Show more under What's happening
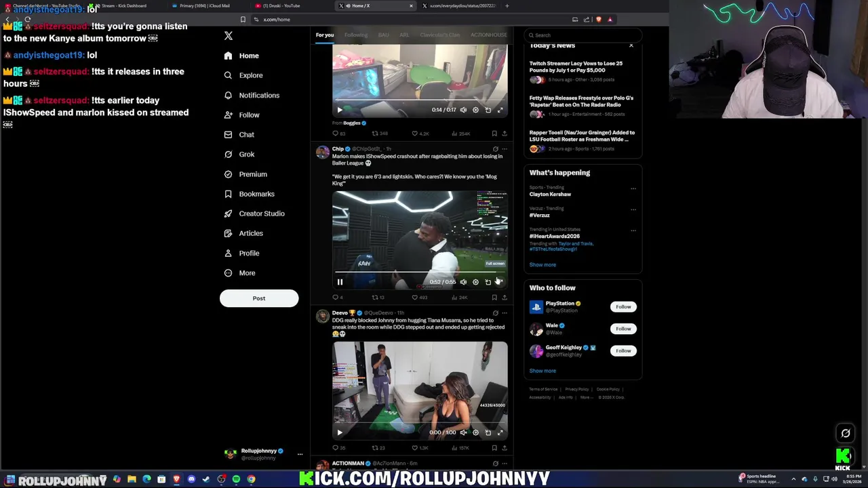868x488 pixels. pyautogui.click(x=542, y=265)
